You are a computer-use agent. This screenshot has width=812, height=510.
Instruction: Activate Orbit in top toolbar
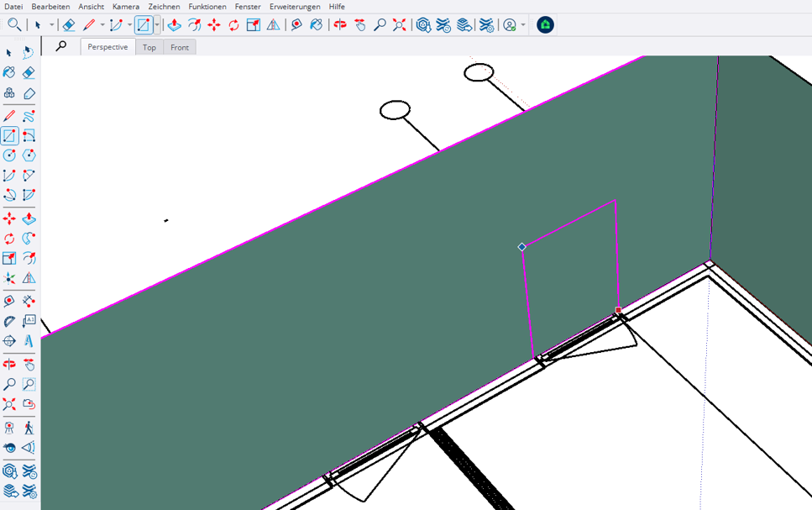[x=340, y=25]
